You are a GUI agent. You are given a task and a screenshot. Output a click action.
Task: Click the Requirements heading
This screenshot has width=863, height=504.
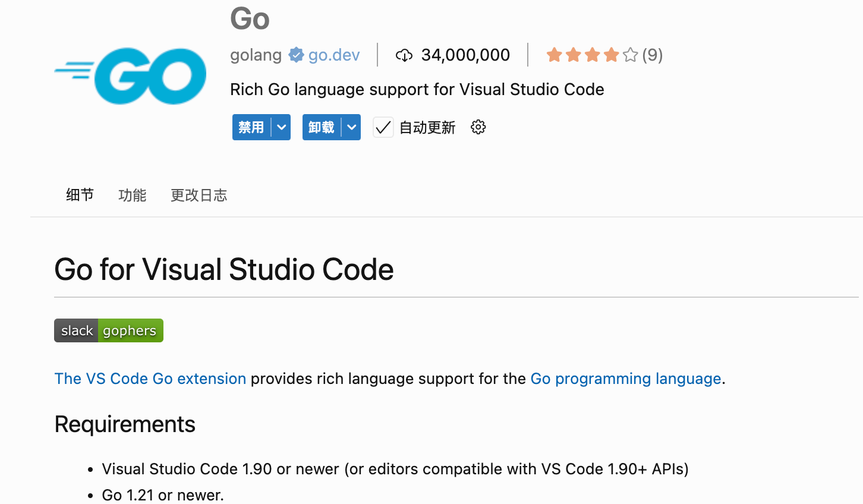pyautogui.click(x=125, y=424)
